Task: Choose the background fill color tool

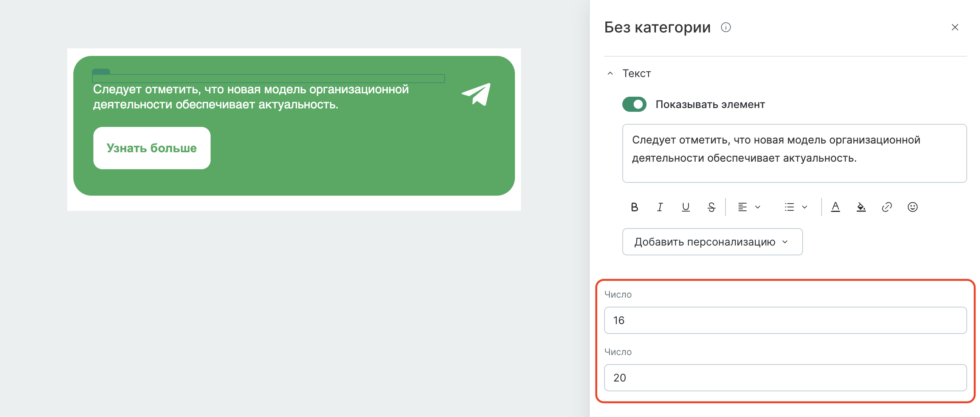Action: 861,207
